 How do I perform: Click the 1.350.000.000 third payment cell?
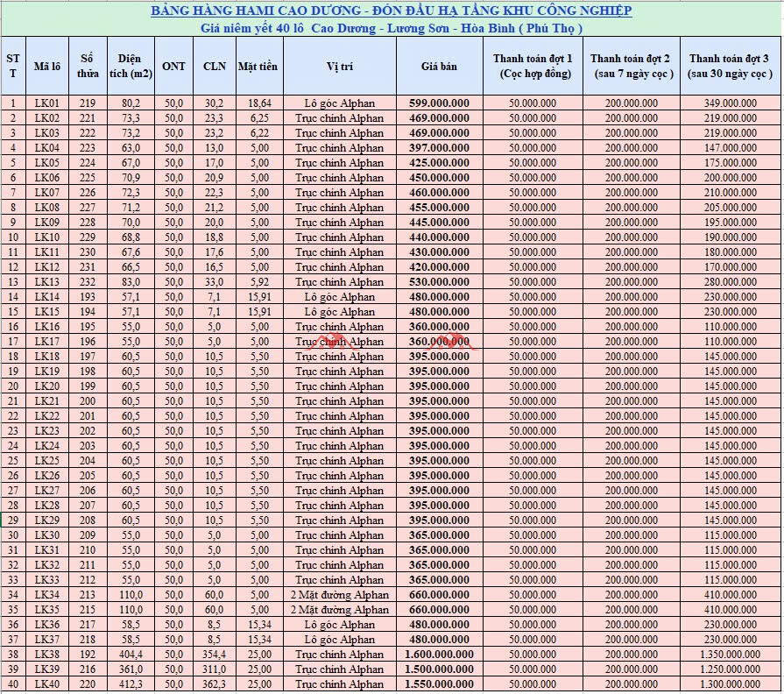(730, 655)
